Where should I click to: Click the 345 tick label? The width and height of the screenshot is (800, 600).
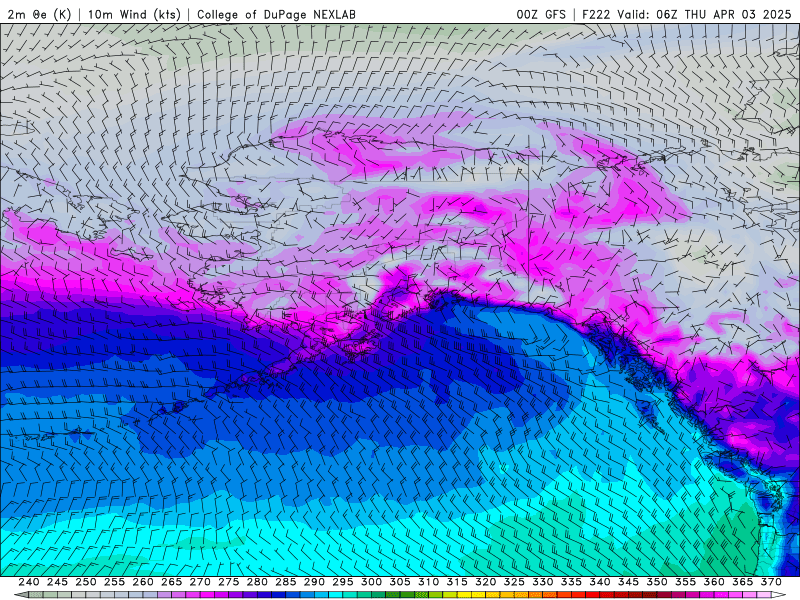point(629,582)
